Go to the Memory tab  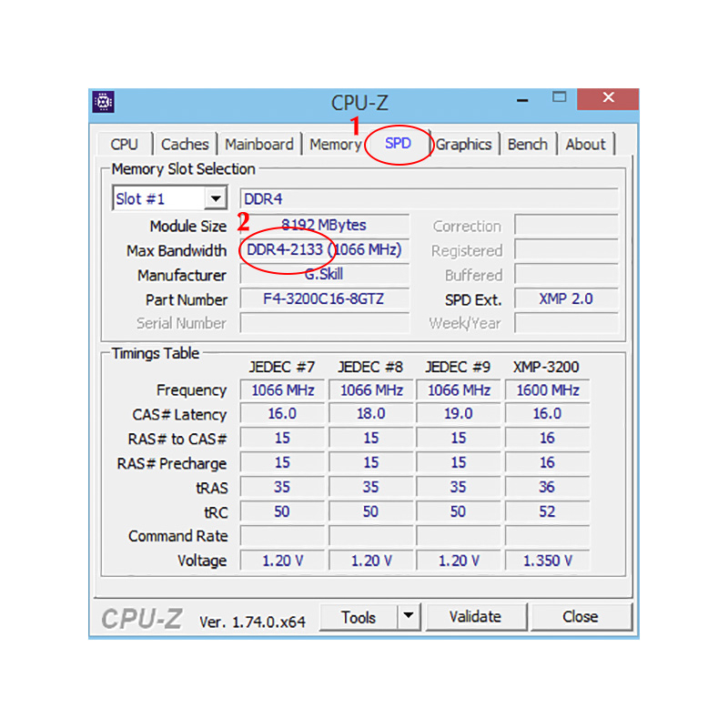334,144
